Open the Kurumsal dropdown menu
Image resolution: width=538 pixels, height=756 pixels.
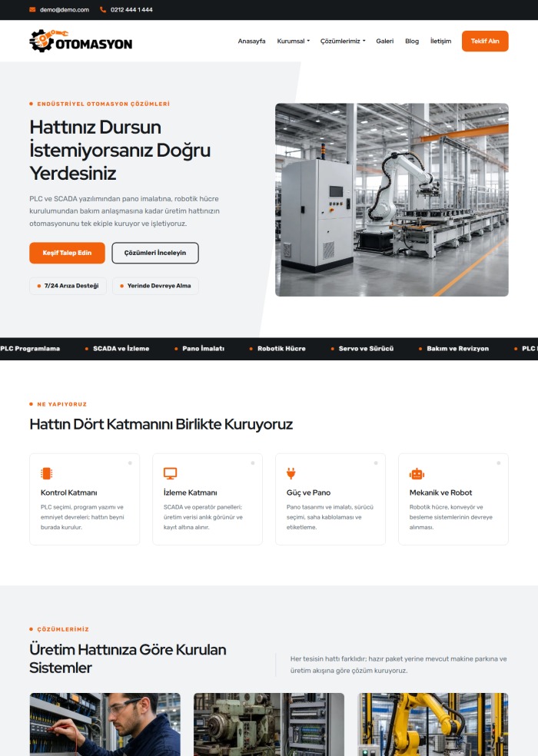pos(294,41)
